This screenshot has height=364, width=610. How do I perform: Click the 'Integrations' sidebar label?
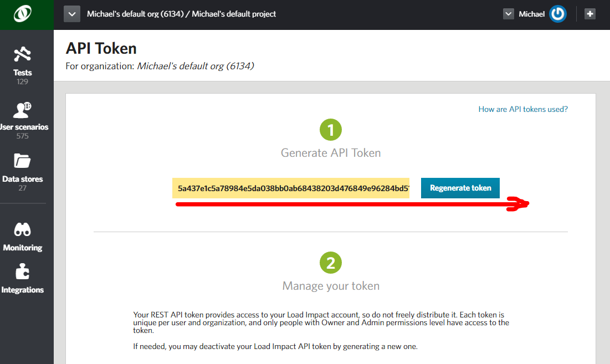point(22,290)
